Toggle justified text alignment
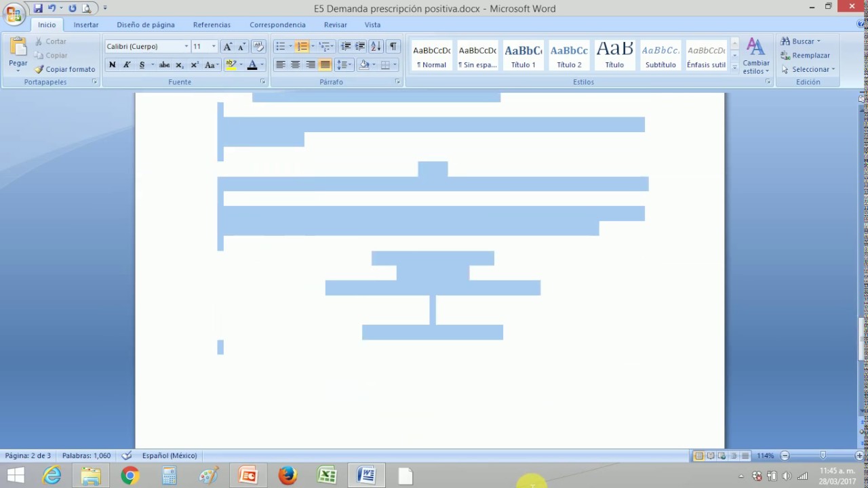This screenshot has width=868, height=488. (x=325, y=65)
